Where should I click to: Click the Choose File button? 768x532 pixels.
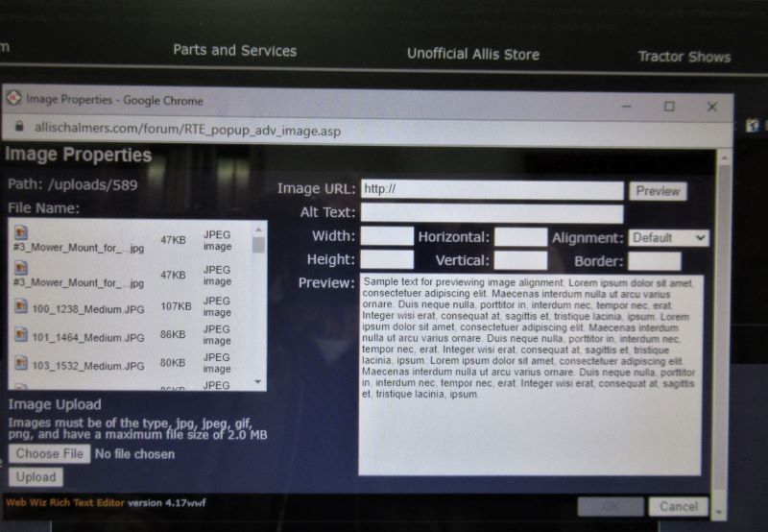click(50, 453)
